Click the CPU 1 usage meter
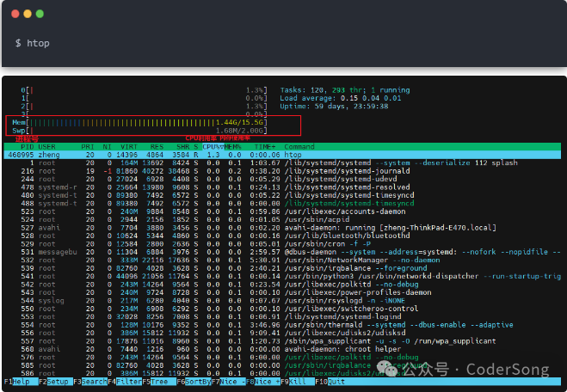 [x=144, y=98]
